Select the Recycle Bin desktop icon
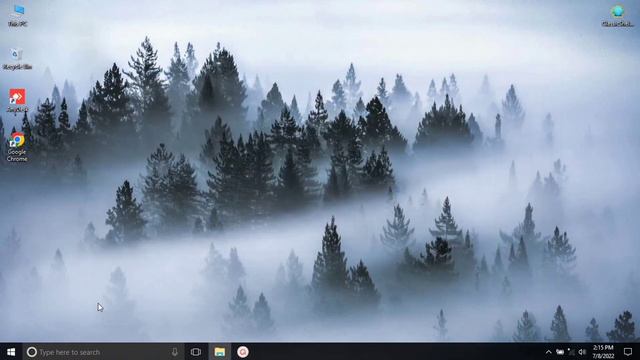This screenshot has width=640, height=360. click(17, 58)
